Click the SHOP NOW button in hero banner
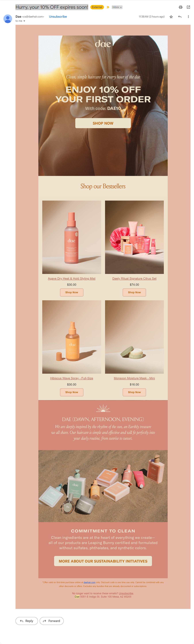The image size is (194, 644). pos(103,123)
